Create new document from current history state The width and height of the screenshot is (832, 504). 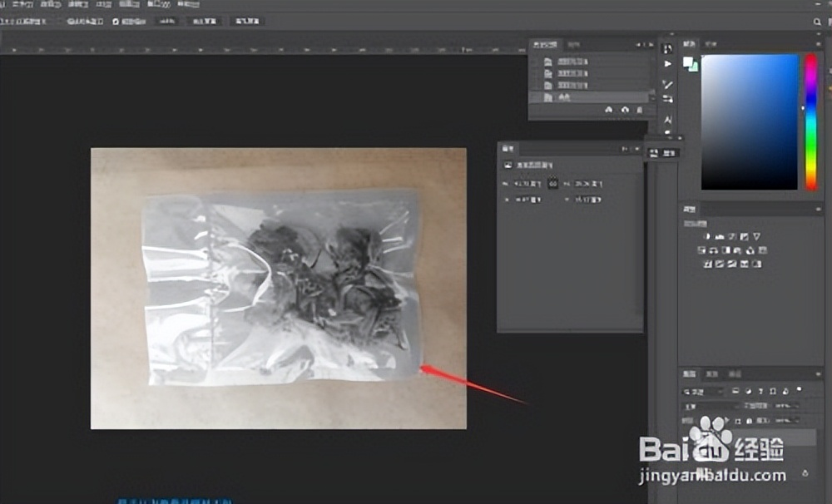pos(609,110)
